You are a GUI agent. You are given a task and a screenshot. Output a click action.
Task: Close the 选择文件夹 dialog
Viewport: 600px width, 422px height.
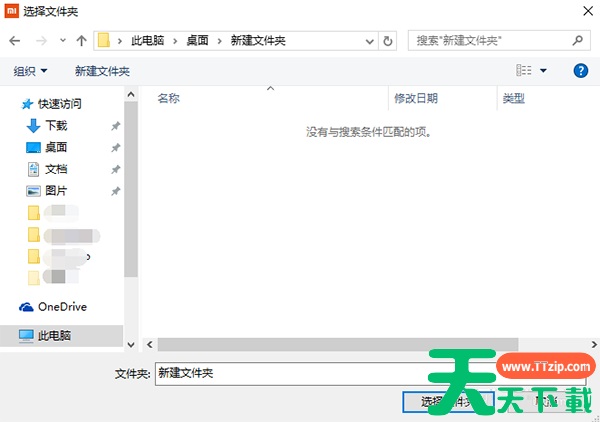tap(588, 11)
